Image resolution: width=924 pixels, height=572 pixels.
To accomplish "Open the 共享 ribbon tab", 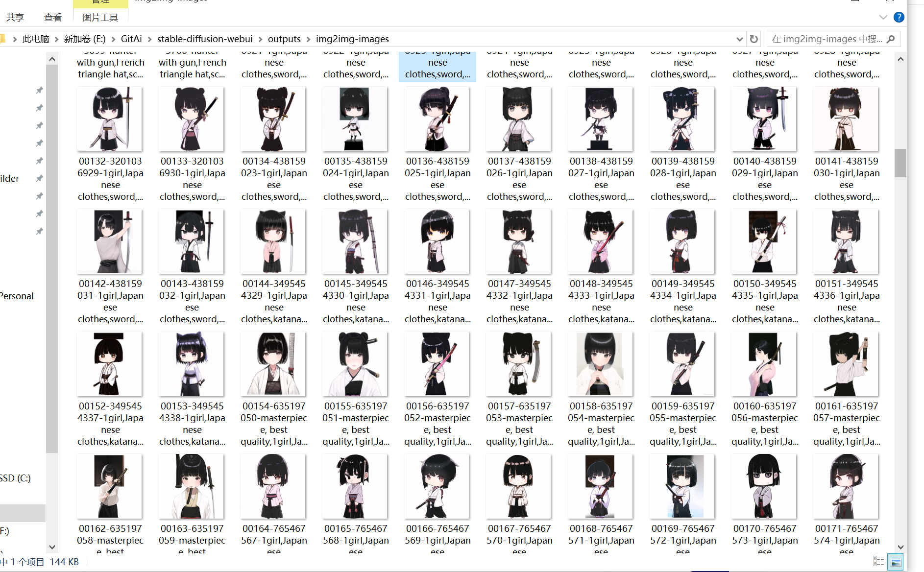I will tap(15, 18).
